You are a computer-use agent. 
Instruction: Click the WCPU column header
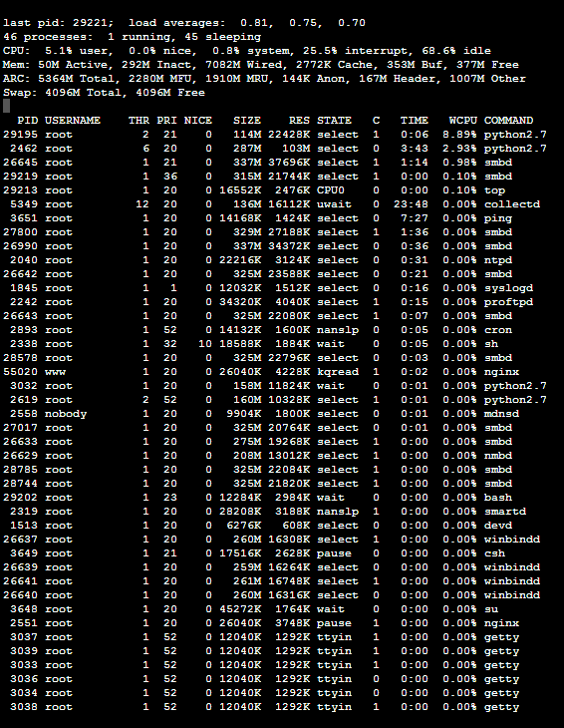coord(463,121)
